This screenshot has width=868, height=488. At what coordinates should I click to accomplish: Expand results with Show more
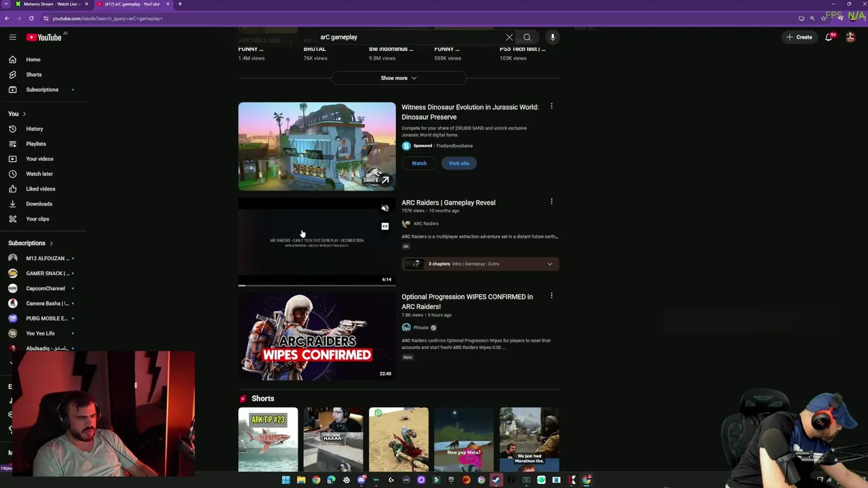pos(398,78)
